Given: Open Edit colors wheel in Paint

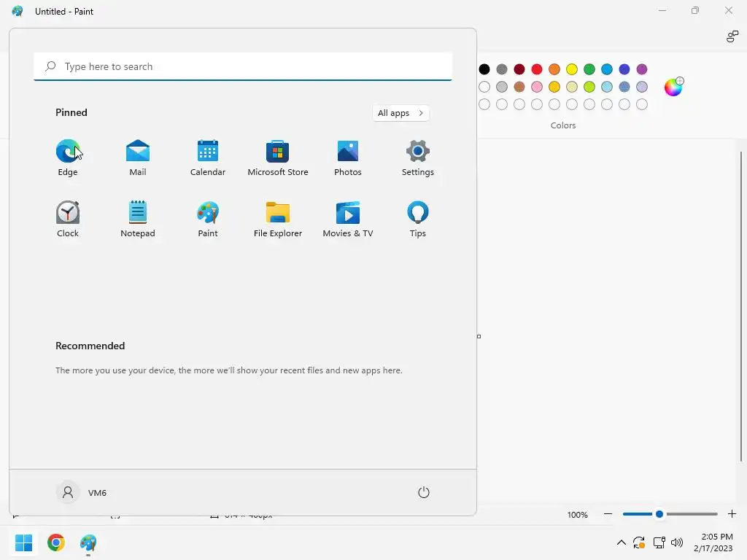Looking at the screenshot, I should click(673, 87).
